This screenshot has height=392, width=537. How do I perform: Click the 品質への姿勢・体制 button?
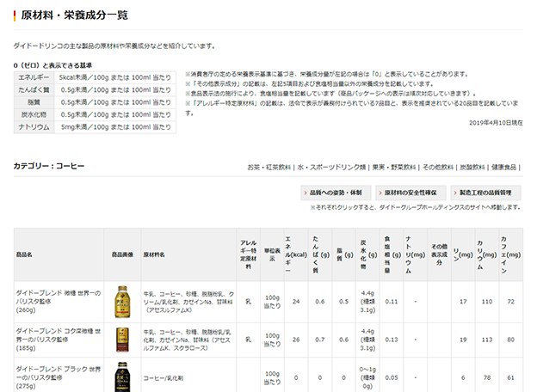336,193
